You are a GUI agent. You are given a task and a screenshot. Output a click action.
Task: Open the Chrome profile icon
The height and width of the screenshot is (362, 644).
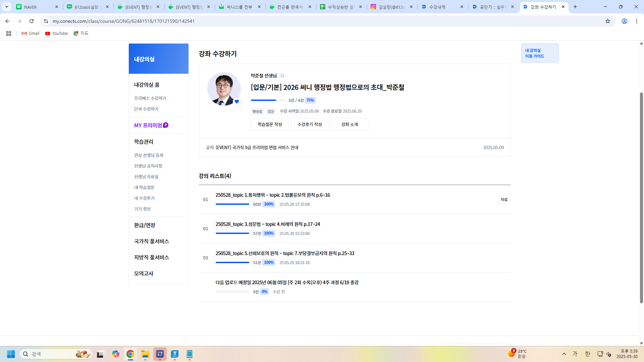pyautogui.click(x=625, y=21)
